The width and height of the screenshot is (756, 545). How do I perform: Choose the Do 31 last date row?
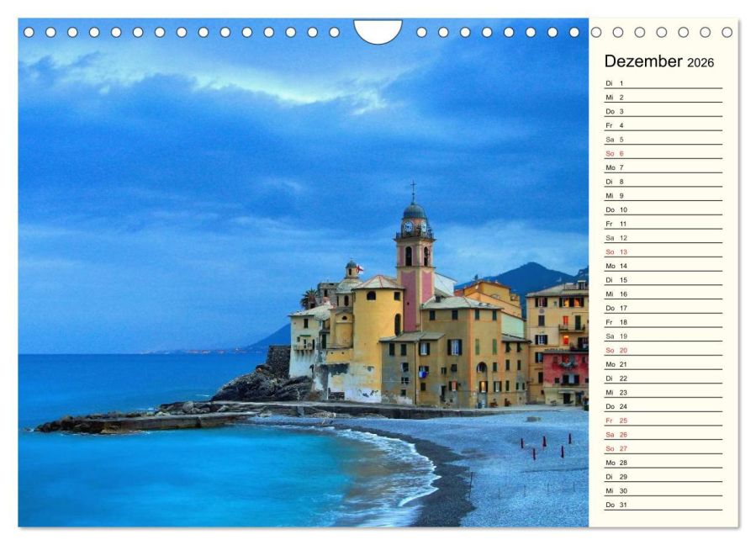pyautogui.click(x=663, y=505)
